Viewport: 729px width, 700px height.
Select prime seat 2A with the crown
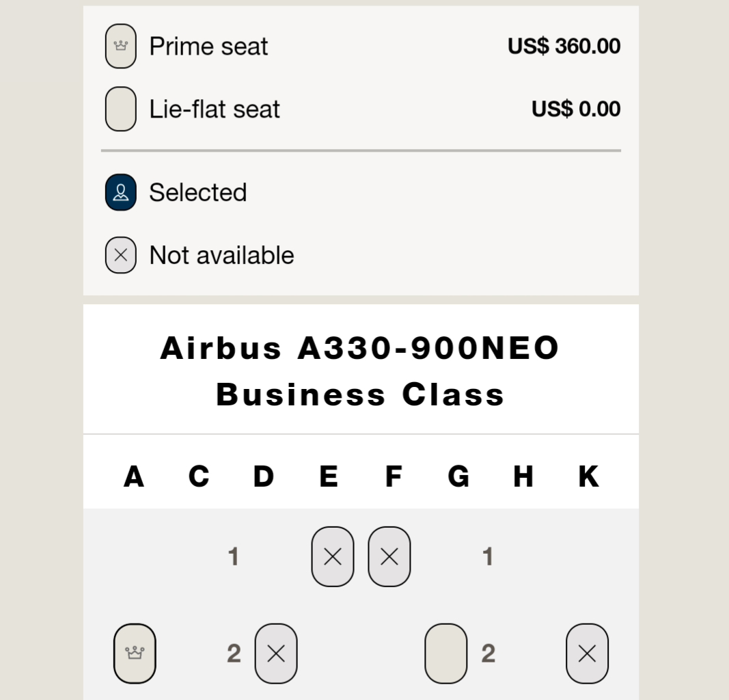135,654
